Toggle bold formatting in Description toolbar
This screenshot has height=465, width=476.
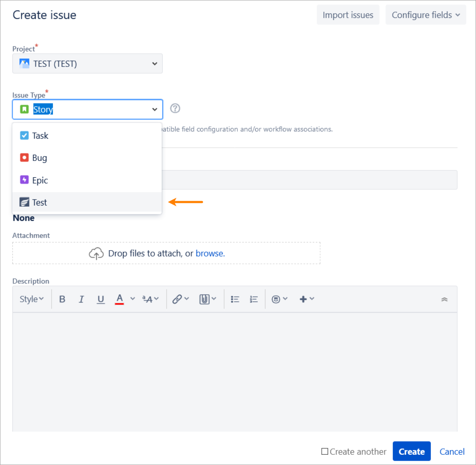[62, 299]
